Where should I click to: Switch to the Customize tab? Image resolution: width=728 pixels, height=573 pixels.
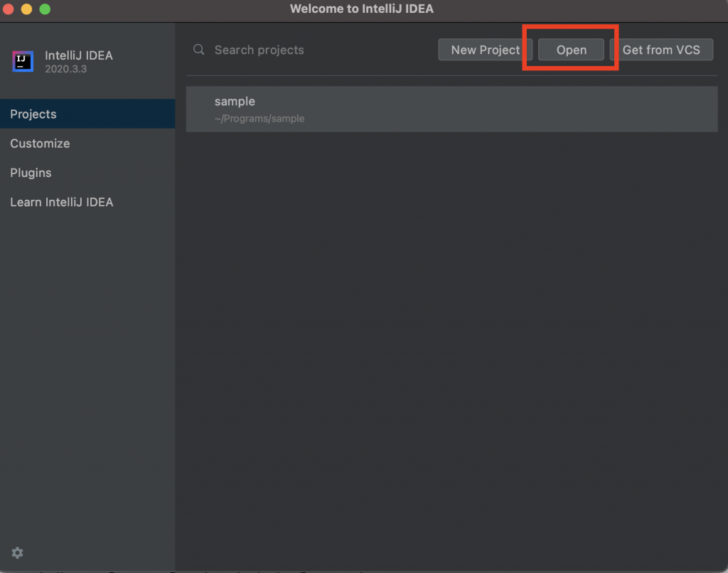(87, 144)
